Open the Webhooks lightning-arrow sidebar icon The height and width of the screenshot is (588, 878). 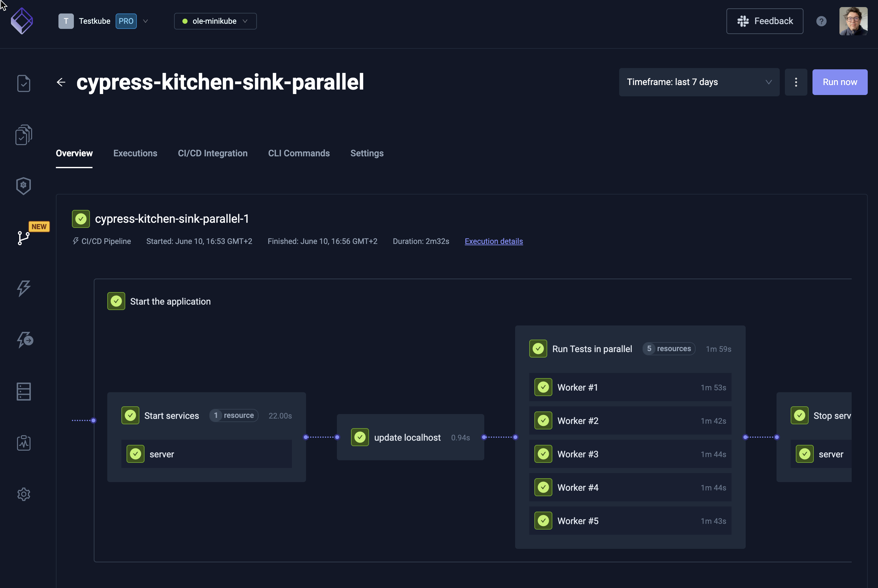[x=25, y=340]
